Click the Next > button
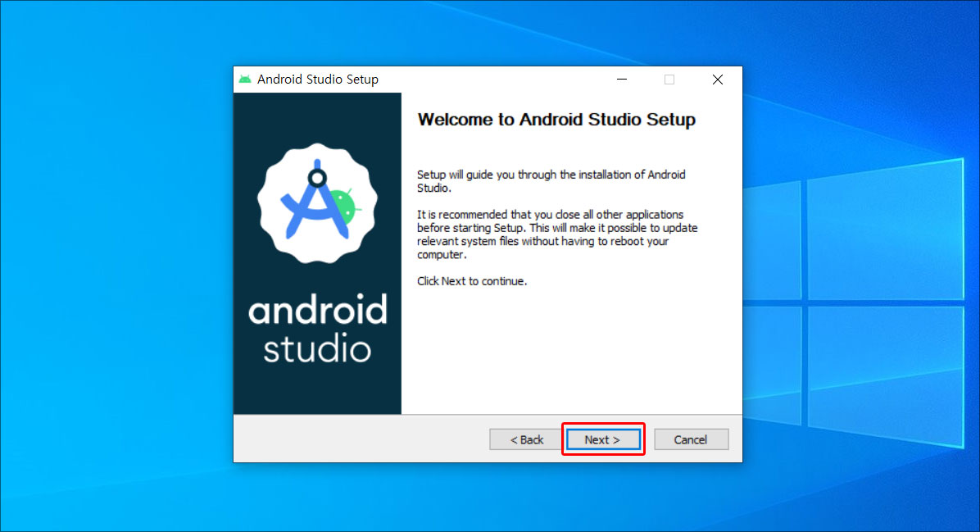Screen dimensions: 980x532 pyautogui.click(x=603, y=439)
